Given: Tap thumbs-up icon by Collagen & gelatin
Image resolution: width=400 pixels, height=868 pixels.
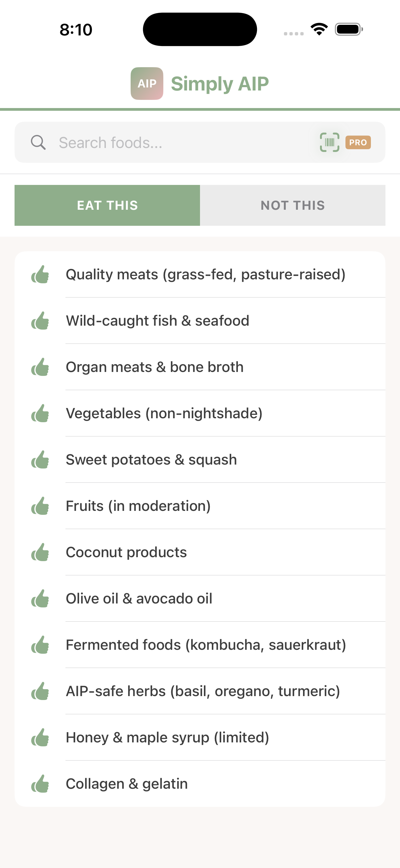Looking at the screenshot, I should pyautogui.click(x=40, y=784).
